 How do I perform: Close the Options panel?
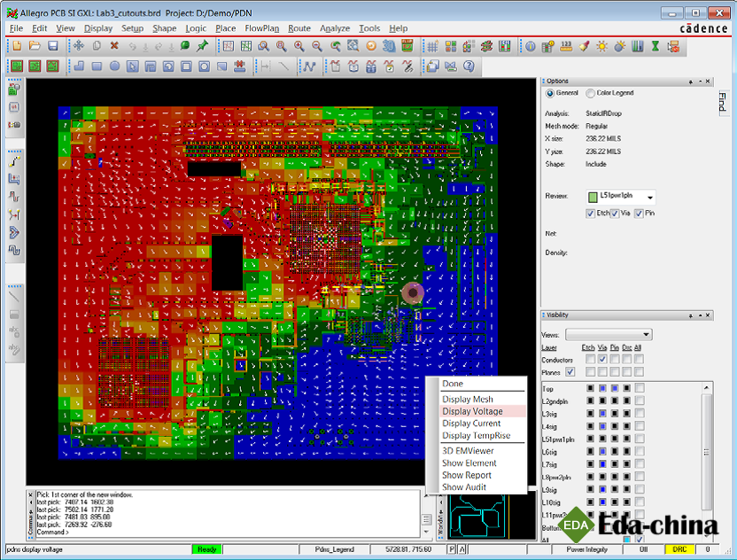click(709, 82)
